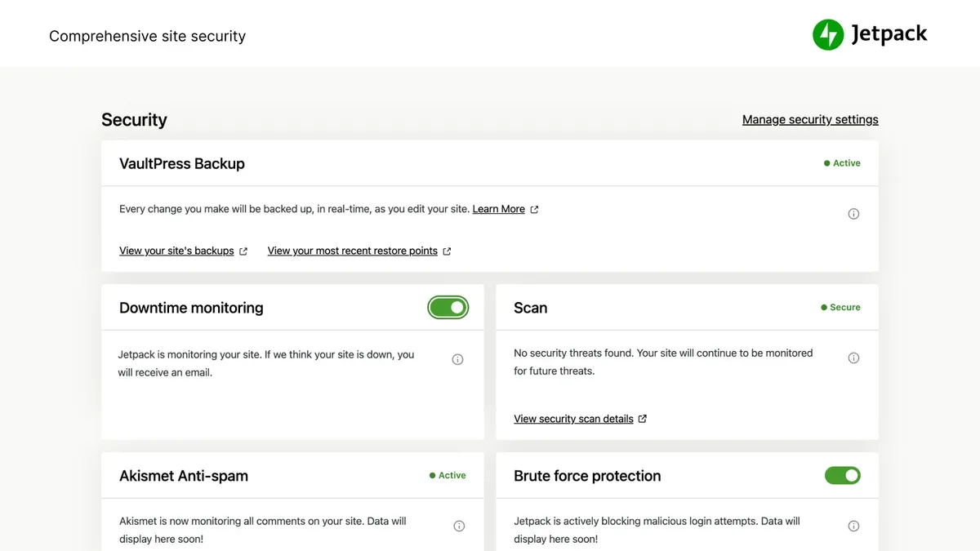Screen dimensions: 980x551
Task: Click the Scan card heading
Action: [530, 308]
